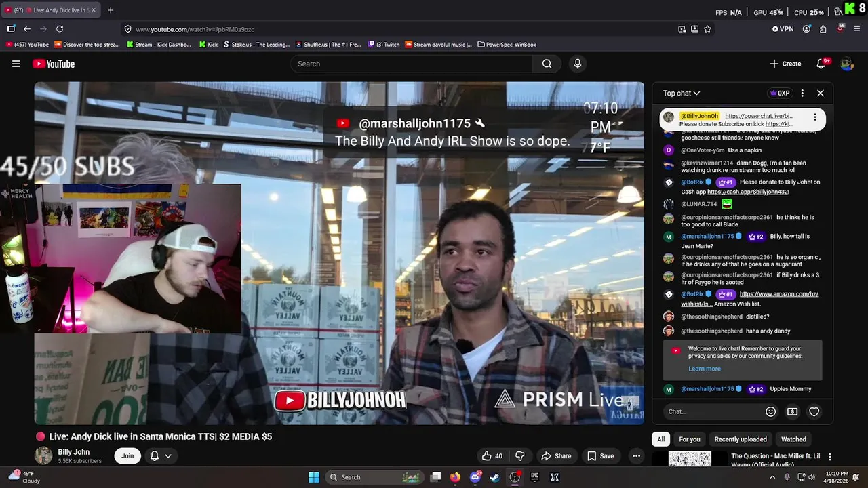Expand the Top chat dropdown

click(682, 94)
